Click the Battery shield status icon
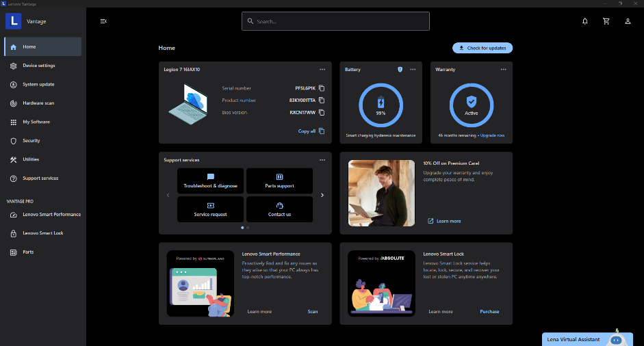This screenshot has width=644, height=346. (x=400, y=69)
